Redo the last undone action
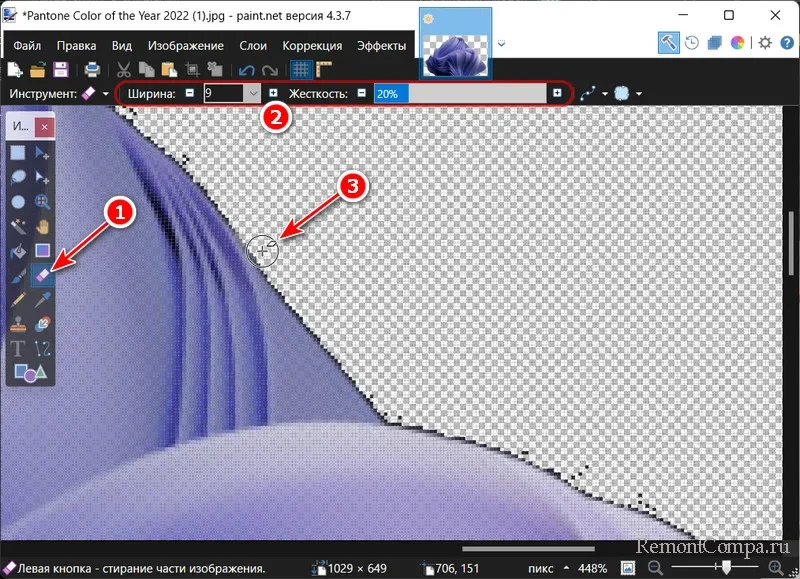 pos(270,70)
